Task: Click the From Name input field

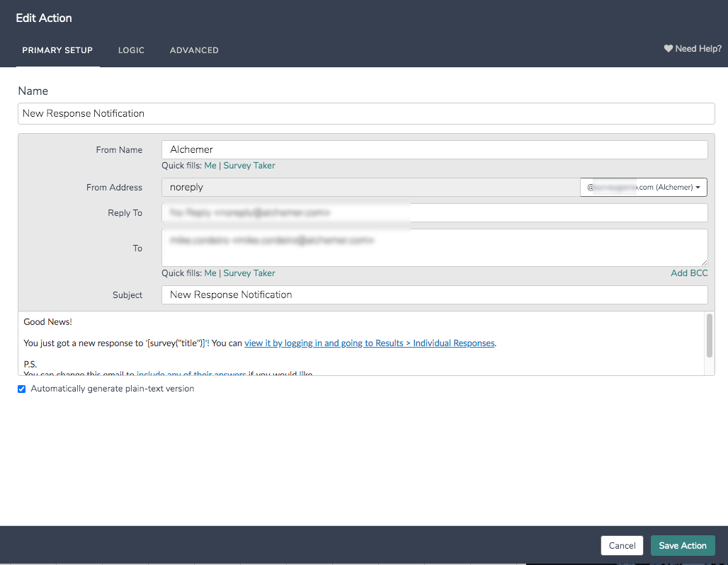Action: [x=435, y=150]
